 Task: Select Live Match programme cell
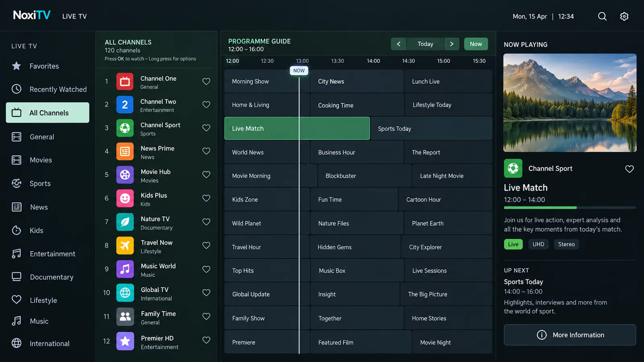[297, 128]
